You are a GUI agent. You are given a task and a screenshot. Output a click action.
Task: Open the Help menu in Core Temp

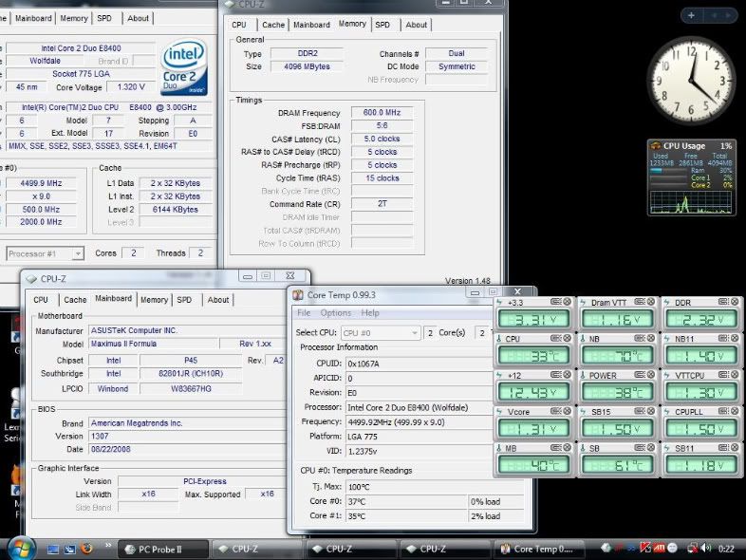click(369, 312)
